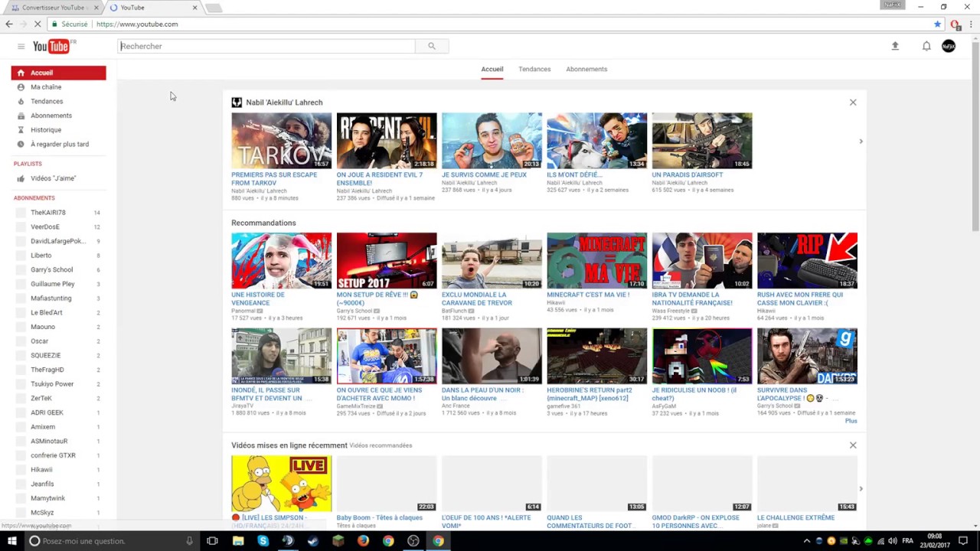The height and width of the screenshot is (551, 980).
Task: Play the RIP keyboard video thumbnail
Action: 807,261
